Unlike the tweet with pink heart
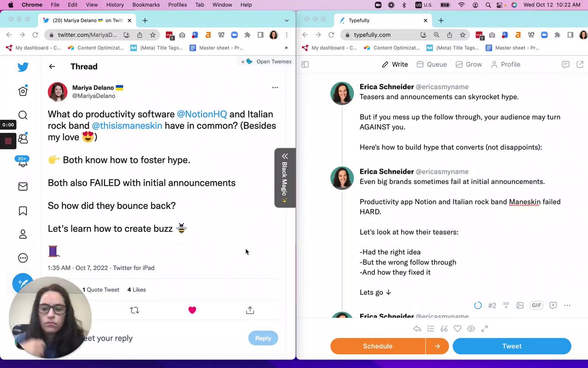This screenshot has height=368, width=588. [x=192, y=310]
